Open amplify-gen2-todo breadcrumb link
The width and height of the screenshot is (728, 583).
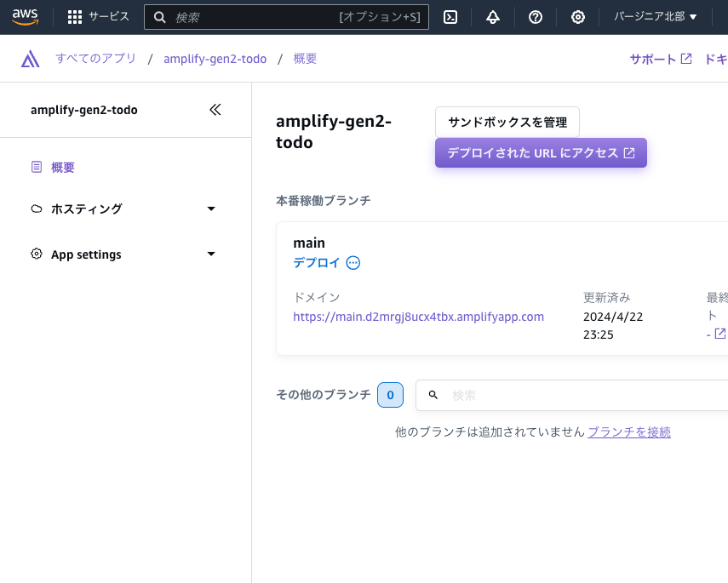[215, 59]
